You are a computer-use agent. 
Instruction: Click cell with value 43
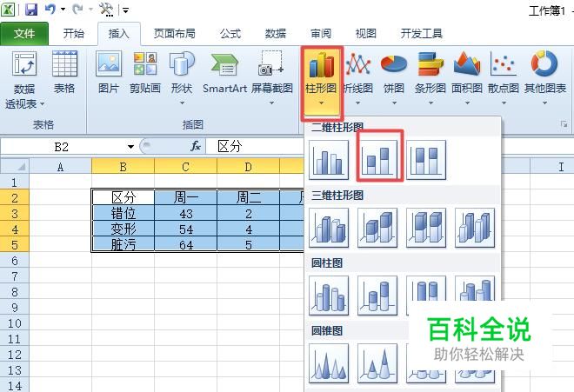(185, 213)
